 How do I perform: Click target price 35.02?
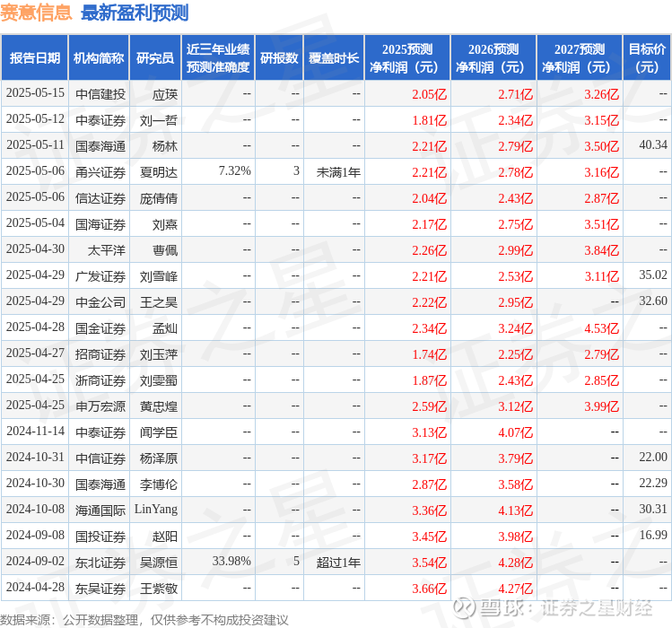653,275
